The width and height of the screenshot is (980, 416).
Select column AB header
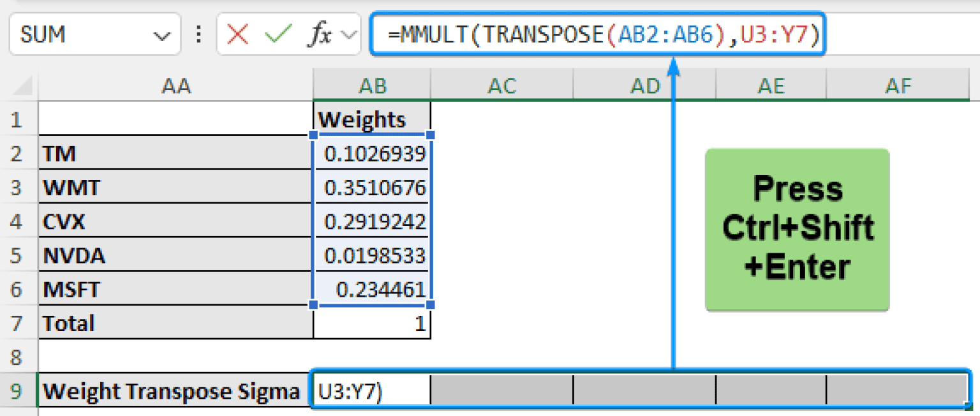click(x=372, y=85)
